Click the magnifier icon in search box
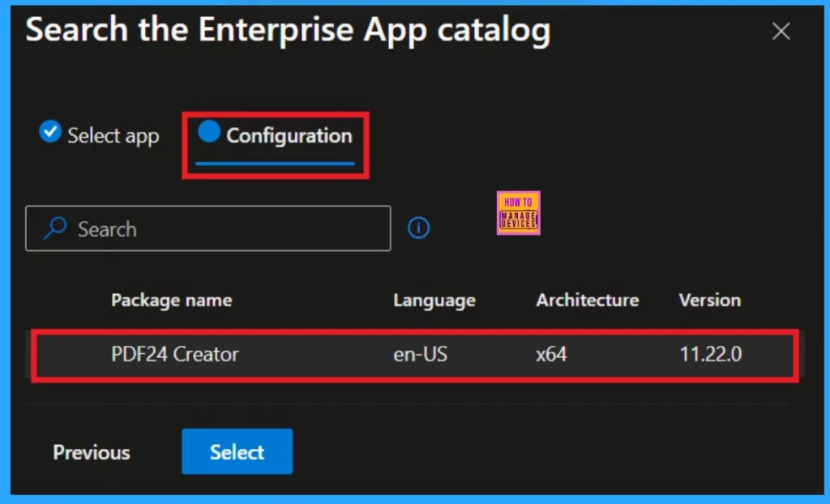 click(x=55, y=229)
